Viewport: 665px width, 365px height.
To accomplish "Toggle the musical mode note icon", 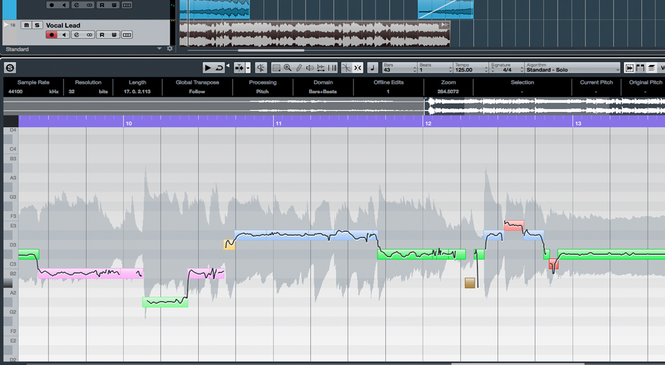I will coord(372,67).
